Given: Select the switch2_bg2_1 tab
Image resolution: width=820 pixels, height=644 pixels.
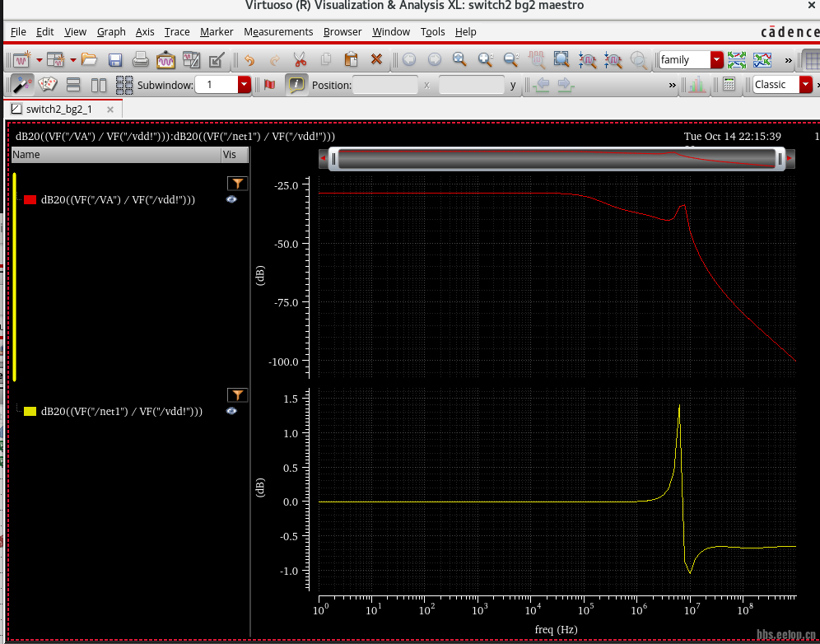Looking at the screenshot, I should tap(58, 109).
